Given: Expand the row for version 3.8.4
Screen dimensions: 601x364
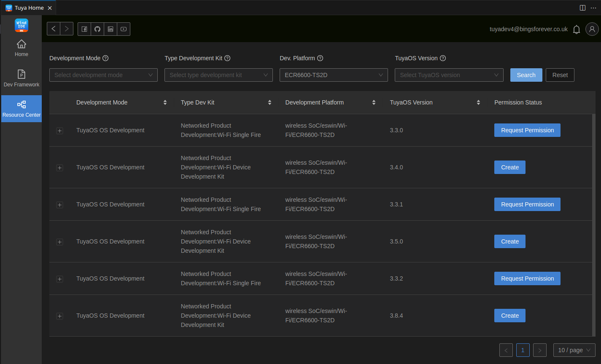Looking at the screenshot, I should [59, 316].
